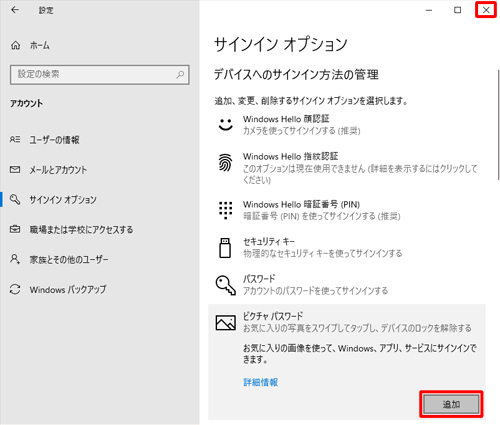Click the ユーザーの情報 person icon
Screen dimensions: 500x425
pyautogui.click(x=15, y=139)
